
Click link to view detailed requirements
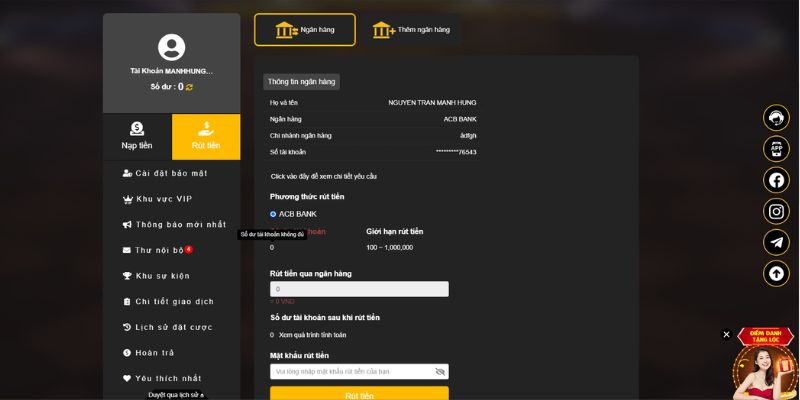point(323,176)
